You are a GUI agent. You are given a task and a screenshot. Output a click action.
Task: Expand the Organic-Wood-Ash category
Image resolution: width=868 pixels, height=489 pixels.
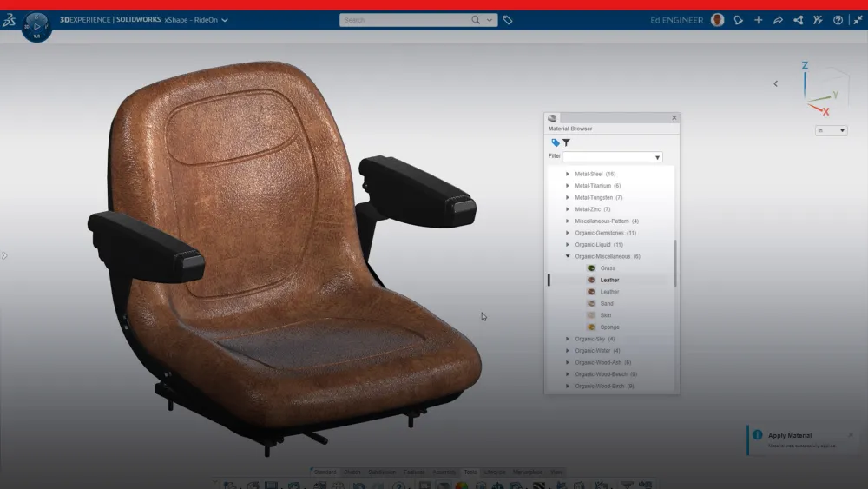568,362
